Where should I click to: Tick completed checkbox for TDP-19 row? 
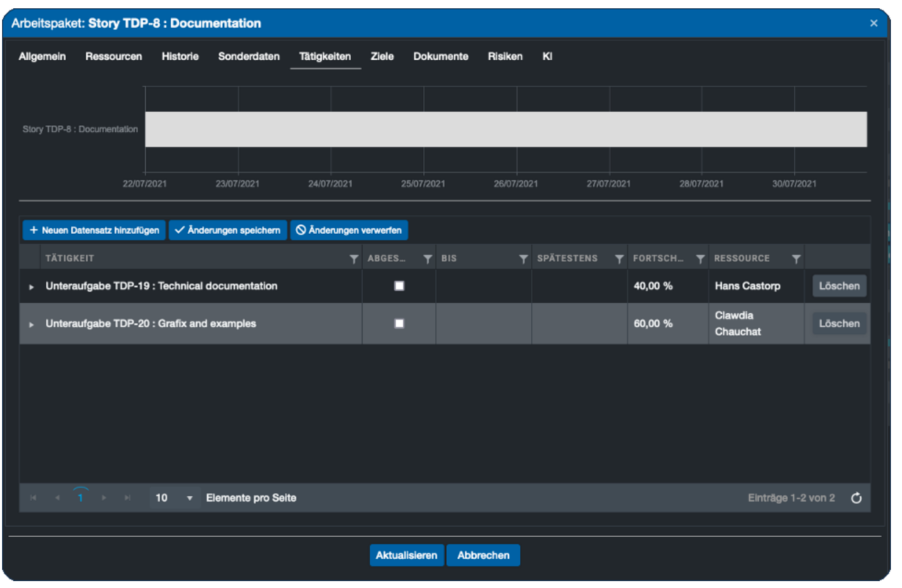(399, 286)
